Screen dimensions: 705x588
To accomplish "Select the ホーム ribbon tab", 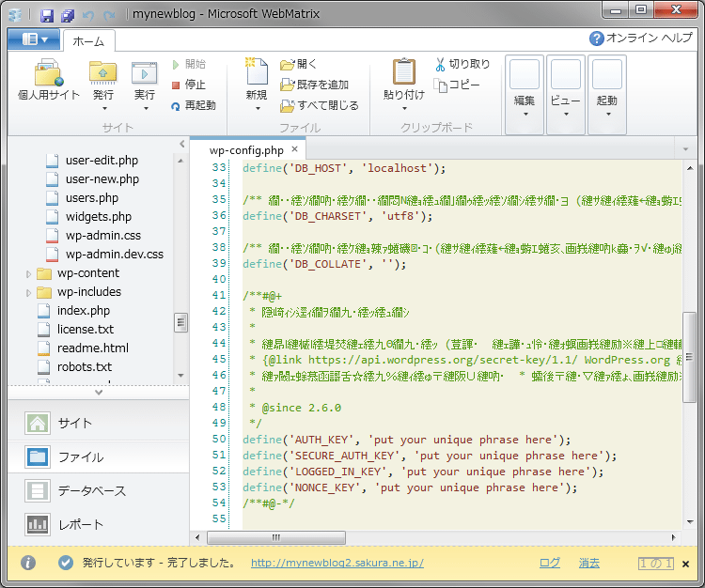I will (x=88, y=41).
